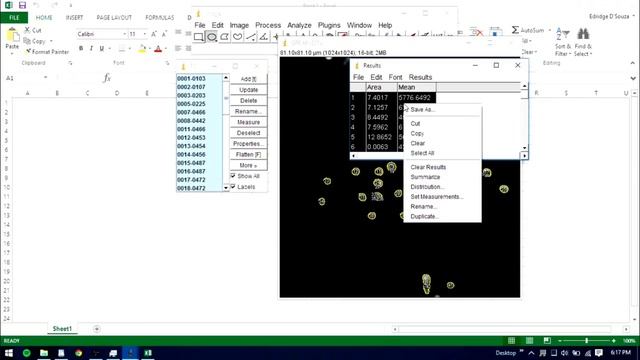Click the Rename button in ROI Manager
Screen dimensions: 640x360
click(x=249, y=111)
